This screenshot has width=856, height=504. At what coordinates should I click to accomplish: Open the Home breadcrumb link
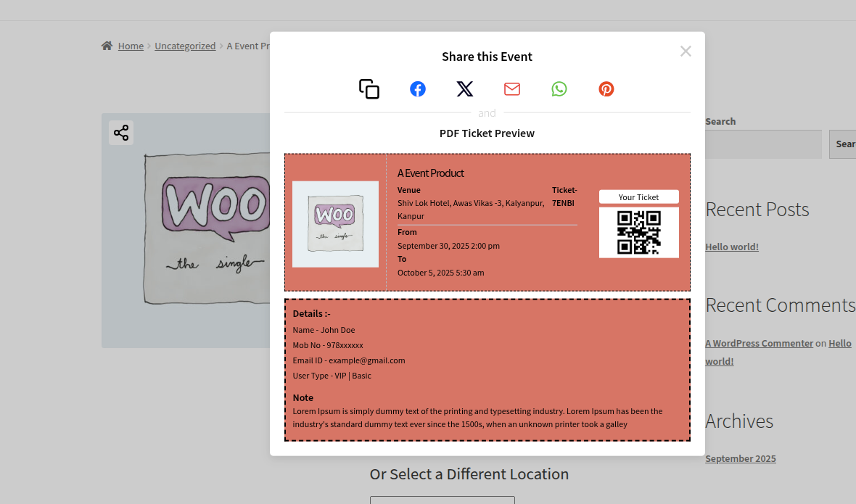pyautogui.click(x=131, y=46)
